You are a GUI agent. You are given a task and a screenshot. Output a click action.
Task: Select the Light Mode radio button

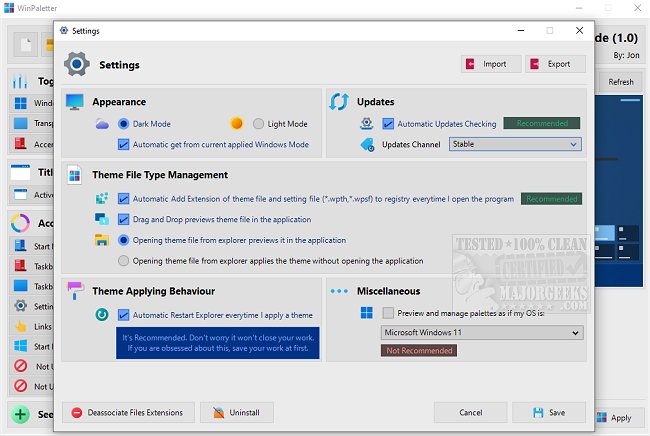[258, 124]
